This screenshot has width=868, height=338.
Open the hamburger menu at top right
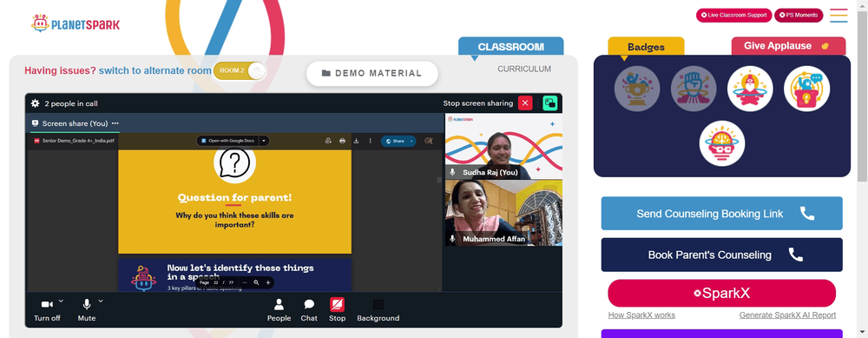838,16
